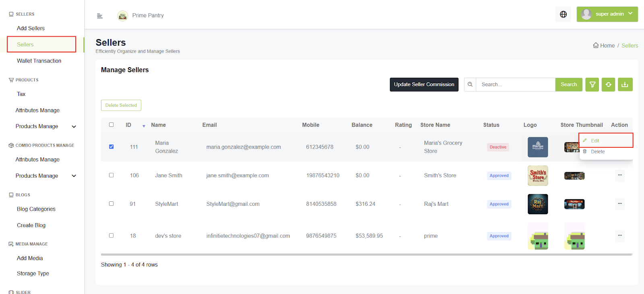Open action dots for dev's store row
The image size is (644, 294).
[620, 236]
